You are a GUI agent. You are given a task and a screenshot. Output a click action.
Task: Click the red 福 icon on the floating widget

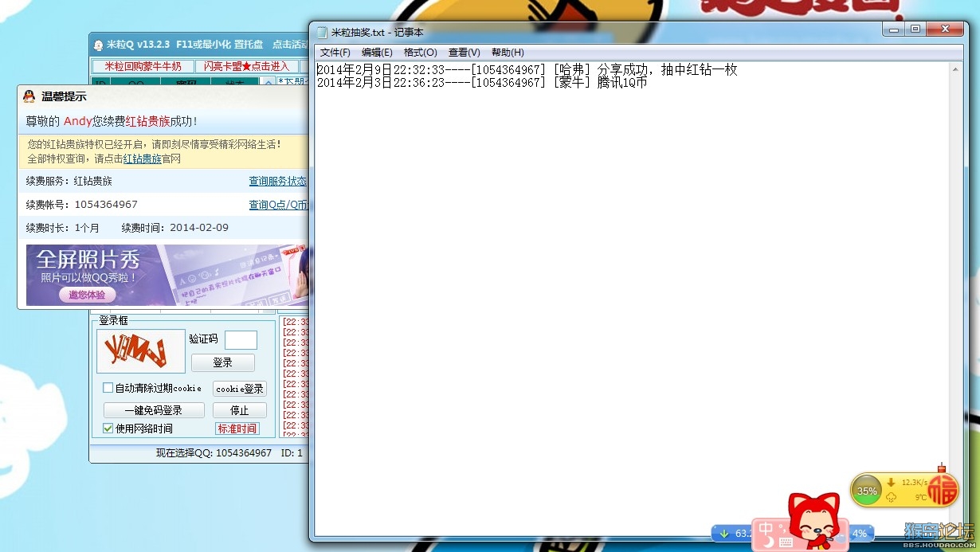coord(942,489)
